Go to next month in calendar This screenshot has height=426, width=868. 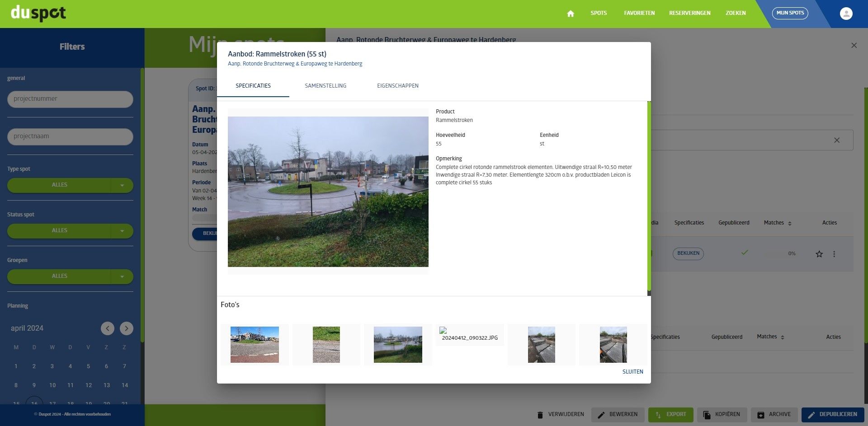pyautogui.click(x=127, y=328)
